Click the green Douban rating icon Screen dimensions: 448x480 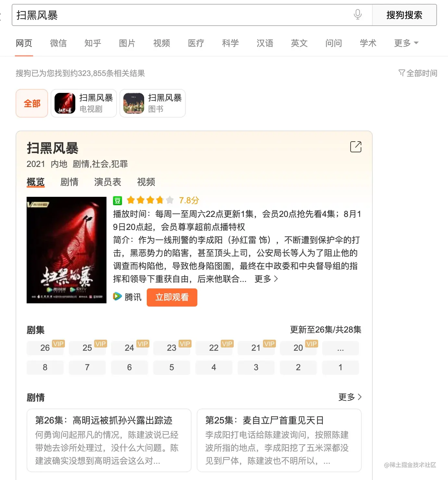point(117,200)
